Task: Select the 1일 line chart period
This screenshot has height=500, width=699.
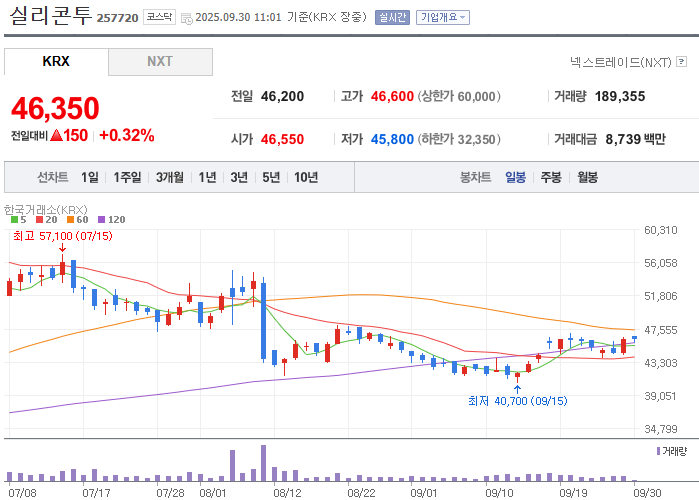Action: pyautogui.click(x=90, y=177)
